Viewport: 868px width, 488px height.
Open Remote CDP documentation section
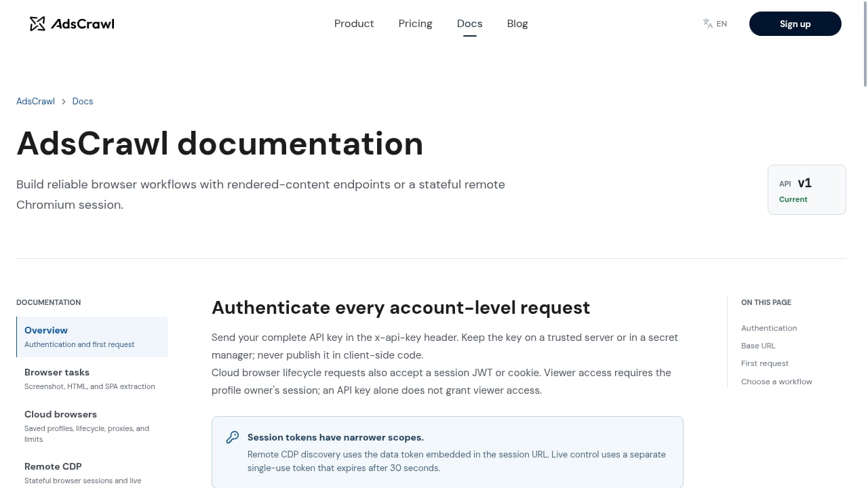pos(92,472)
